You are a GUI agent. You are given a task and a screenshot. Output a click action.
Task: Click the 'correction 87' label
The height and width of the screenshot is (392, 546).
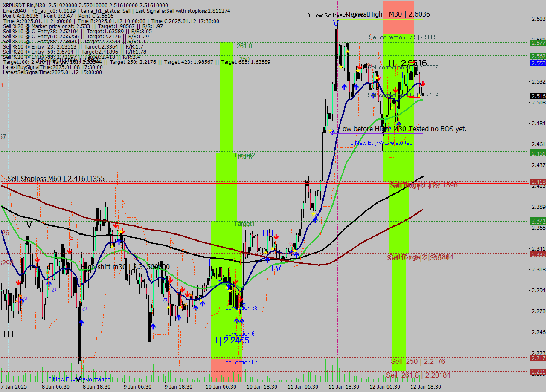pos(241,362)
